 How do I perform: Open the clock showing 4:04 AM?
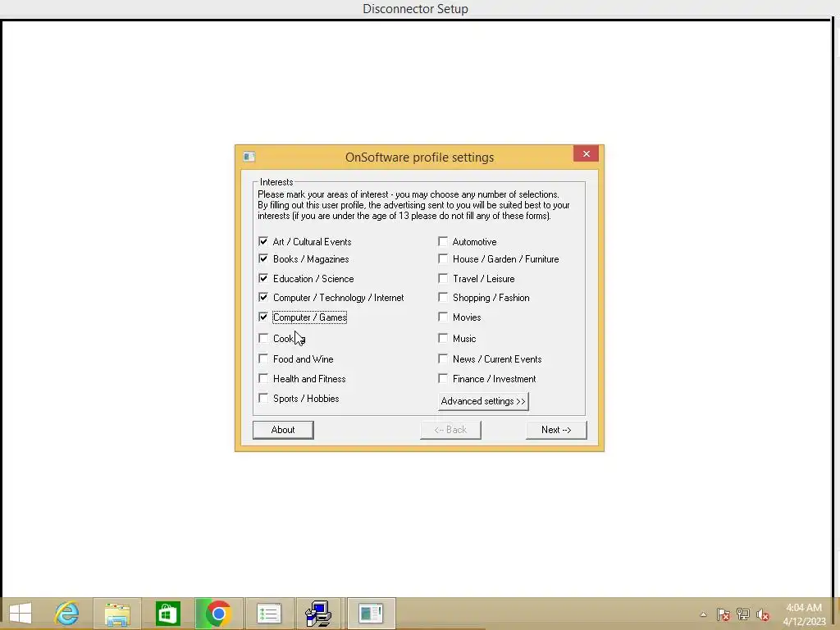point(804,614)
